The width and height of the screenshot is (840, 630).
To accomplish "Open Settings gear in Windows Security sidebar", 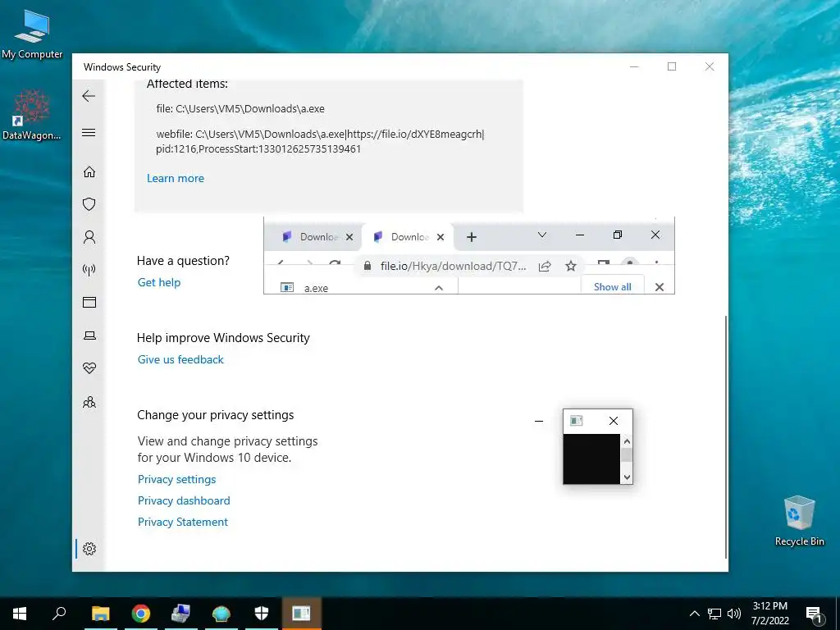I will pos(89,549).
